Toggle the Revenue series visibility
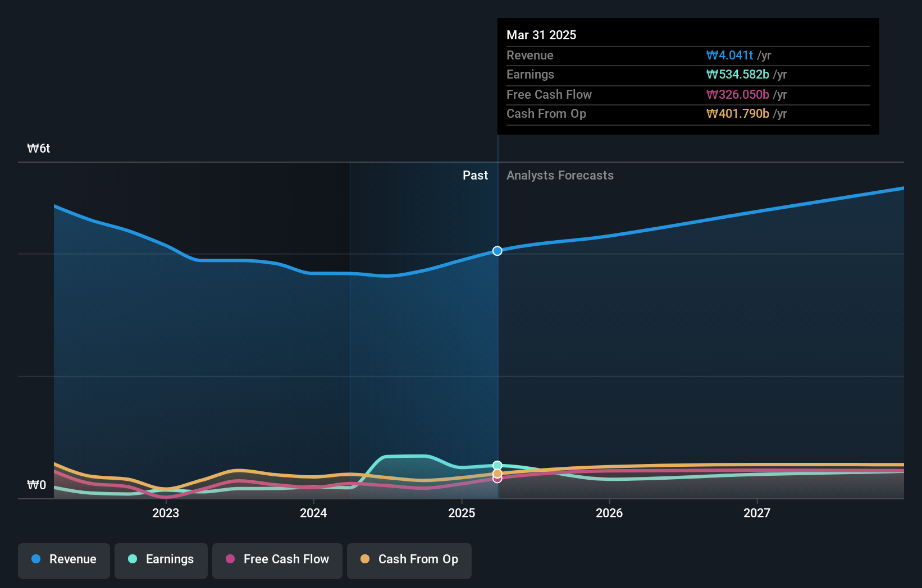The height and width of the screenshot is (588, 922). point(63,560)
